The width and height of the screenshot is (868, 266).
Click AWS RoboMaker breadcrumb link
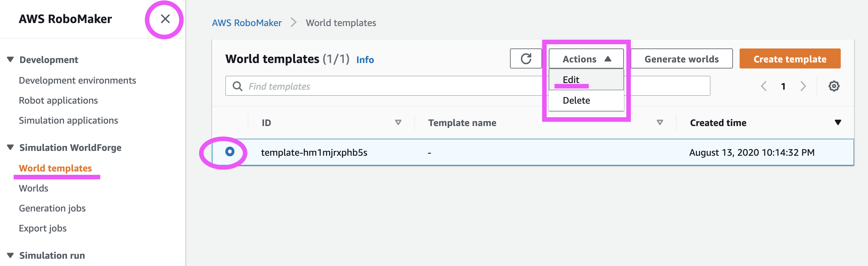tap(247, 23)
